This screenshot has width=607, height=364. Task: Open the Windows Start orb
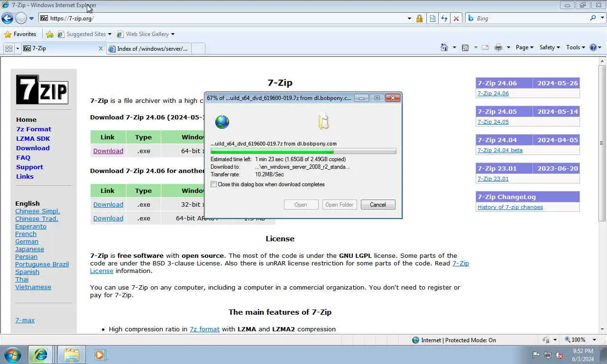click(x=13, y=355)
